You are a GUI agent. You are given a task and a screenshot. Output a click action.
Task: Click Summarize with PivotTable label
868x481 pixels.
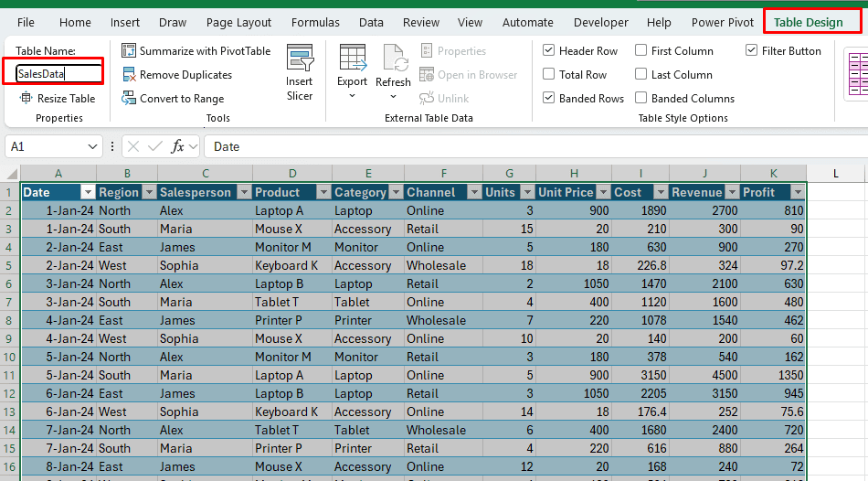tap(205, 51)
